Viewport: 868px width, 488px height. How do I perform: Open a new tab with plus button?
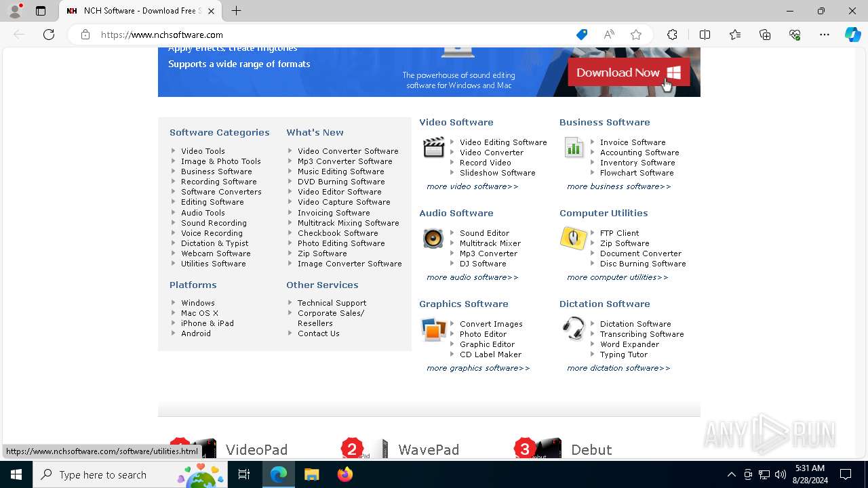[236, 11]
